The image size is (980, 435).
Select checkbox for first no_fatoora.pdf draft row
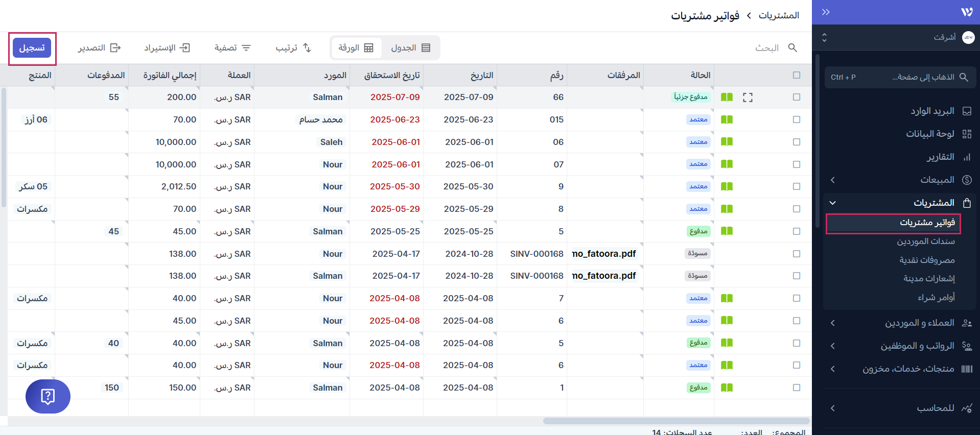(797, 254)
